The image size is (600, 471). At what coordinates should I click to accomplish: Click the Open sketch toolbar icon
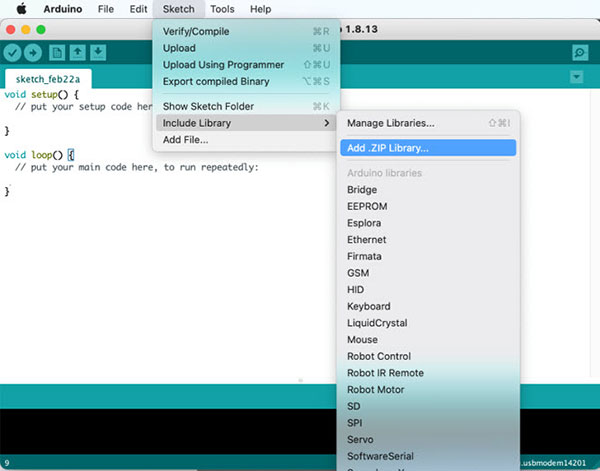(78, 52)
